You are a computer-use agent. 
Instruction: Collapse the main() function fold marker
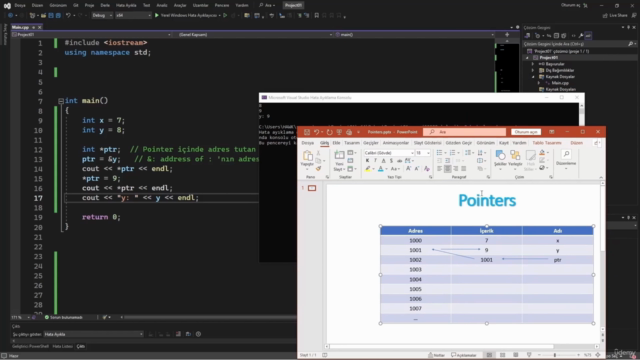pyautogui.click(x=60, y=101)
